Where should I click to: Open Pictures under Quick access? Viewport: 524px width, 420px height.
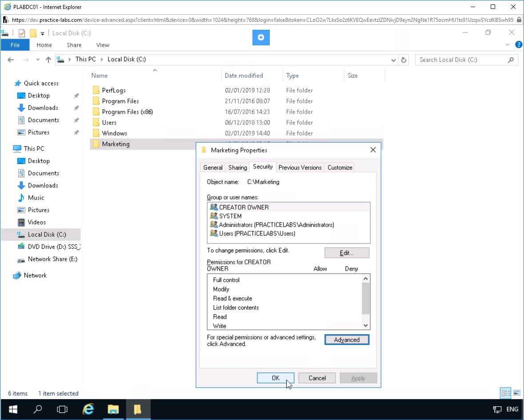coord(38,132)
